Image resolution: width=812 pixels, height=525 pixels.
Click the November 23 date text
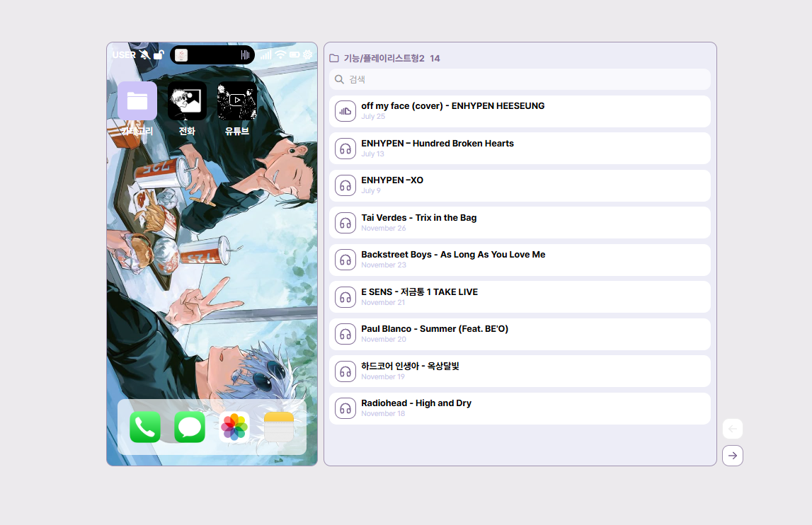384,265
